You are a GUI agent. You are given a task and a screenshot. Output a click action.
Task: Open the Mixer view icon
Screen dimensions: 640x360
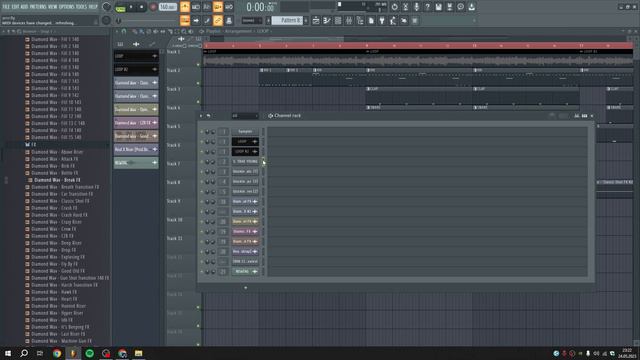coord(349,20)
